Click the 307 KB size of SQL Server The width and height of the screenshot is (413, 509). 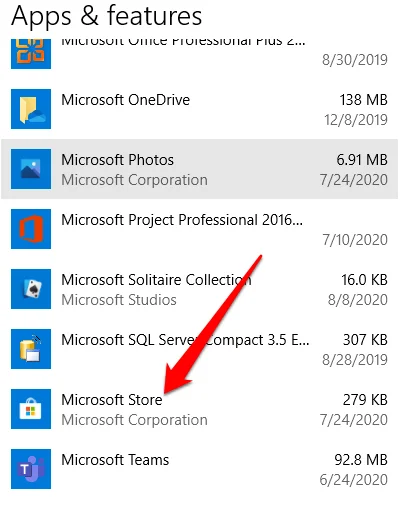[365, 340]
